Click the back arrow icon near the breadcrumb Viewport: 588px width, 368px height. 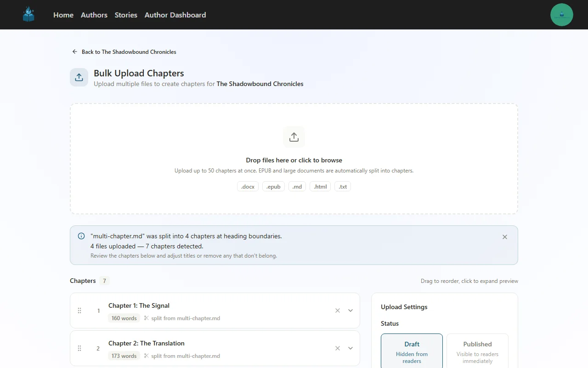74,52
